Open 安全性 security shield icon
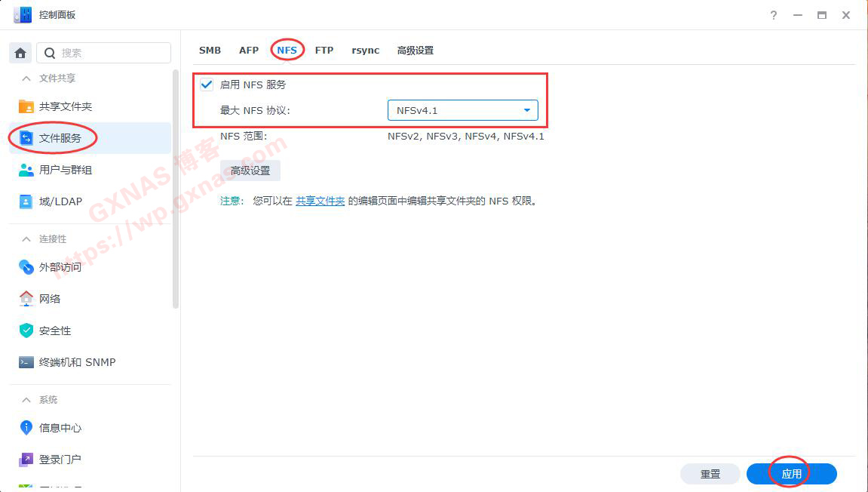868x492 pixels. pos(26,331)
